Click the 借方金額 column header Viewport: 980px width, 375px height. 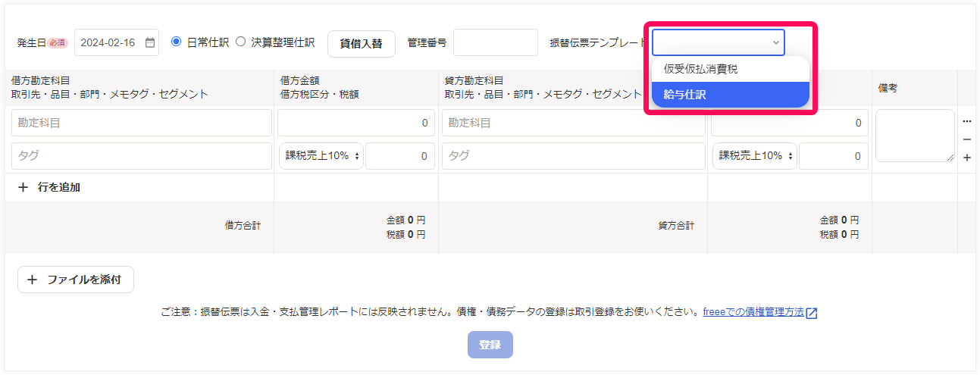299,80
